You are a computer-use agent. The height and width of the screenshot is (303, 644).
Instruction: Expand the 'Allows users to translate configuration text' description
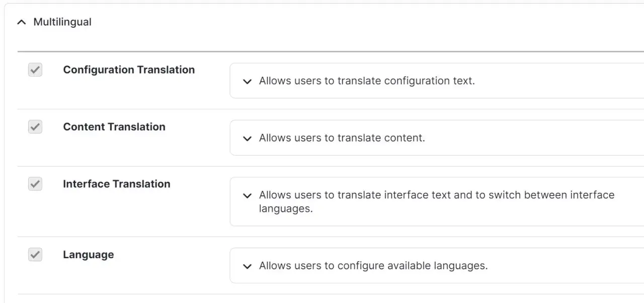tap(247, 81)
